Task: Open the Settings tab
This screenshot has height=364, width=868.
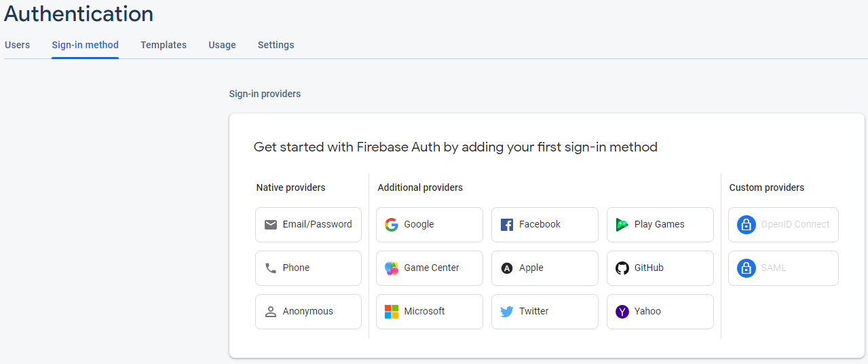Action: pos(276,45)
